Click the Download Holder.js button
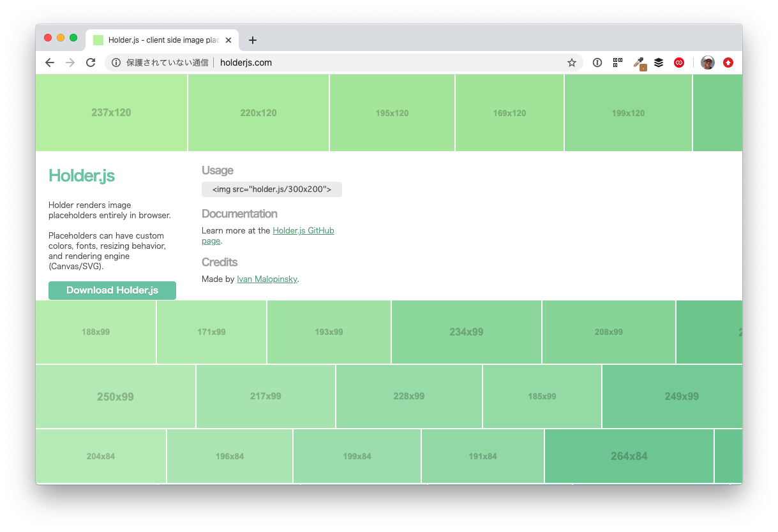778x532 pixels. (x=112, y=290)
